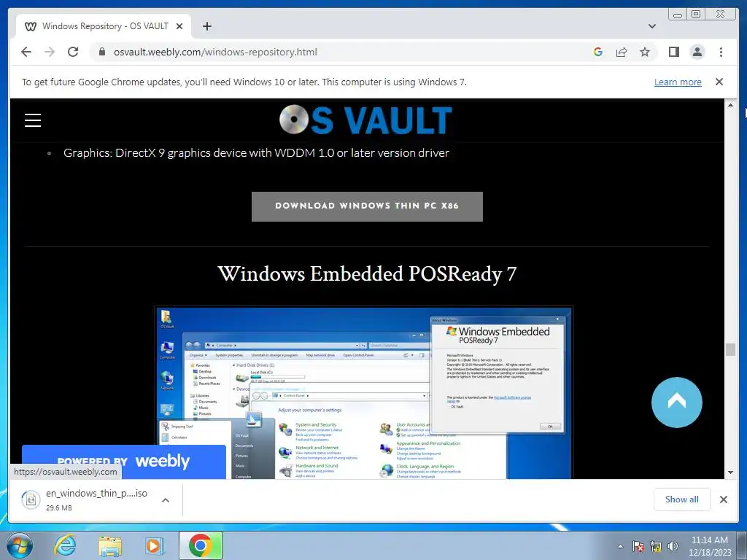The image size is (747, 560).
Task: Click the Windows Embedded POSReady 7 heading
Action: tap(367, 274)
